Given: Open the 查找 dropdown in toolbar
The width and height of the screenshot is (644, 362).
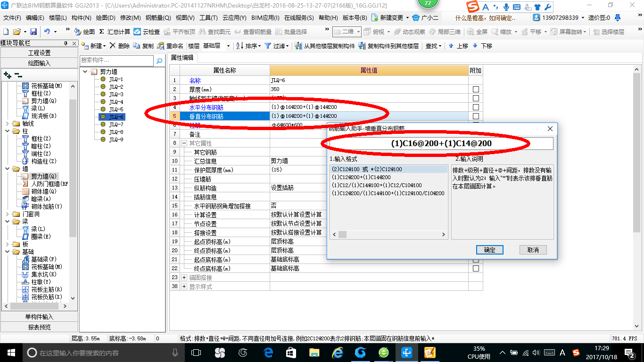Looking at the screenshot, I should (x=433, y=46).
